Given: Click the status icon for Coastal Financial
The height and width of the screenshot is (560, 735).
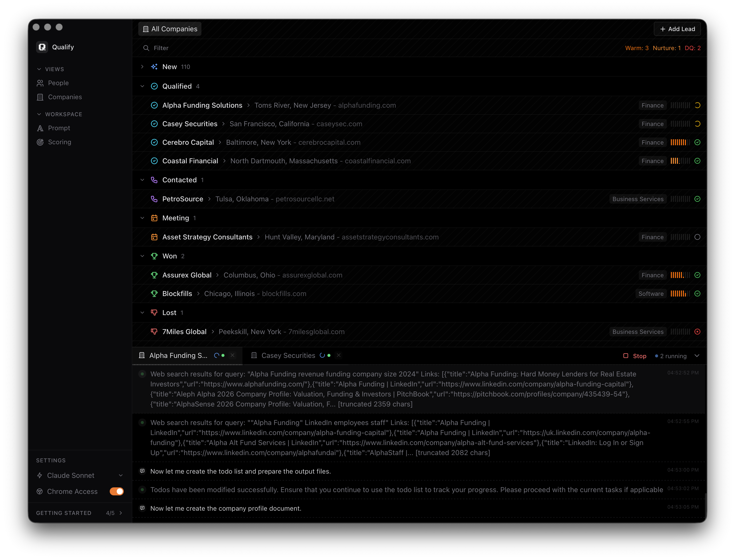Looking at the screenshot, I should (154, 161).
